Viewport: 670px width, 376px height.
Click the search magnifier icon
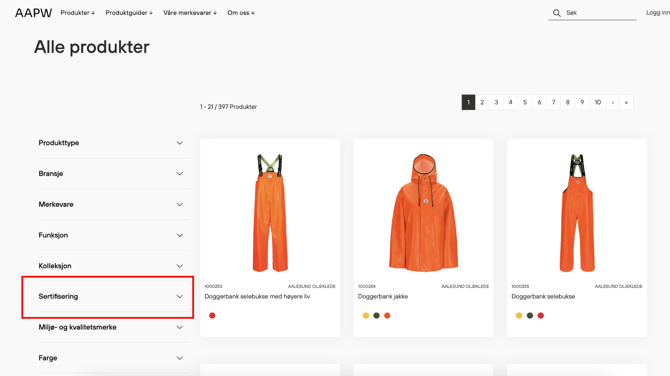pyautogui.click(x=556, y=13)
